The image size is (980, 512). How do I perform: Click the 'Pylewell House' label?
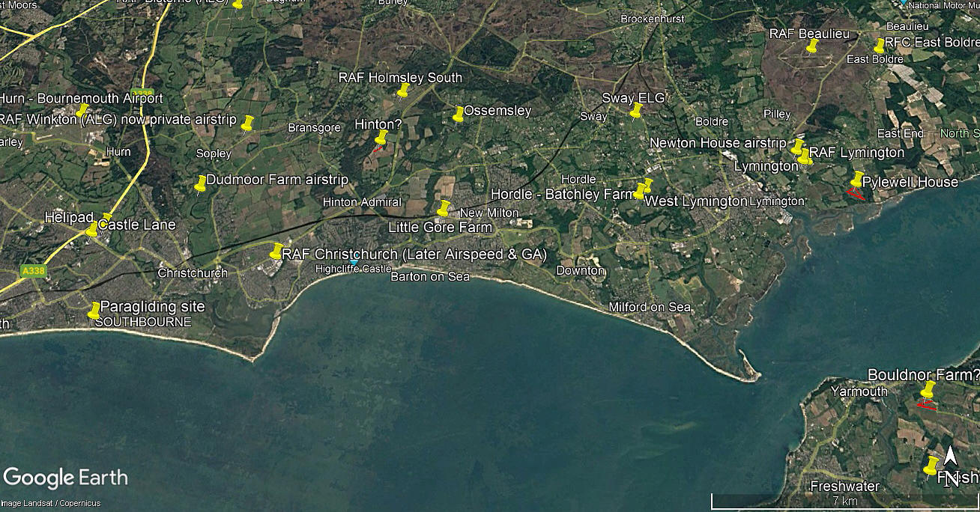point(910,183)
